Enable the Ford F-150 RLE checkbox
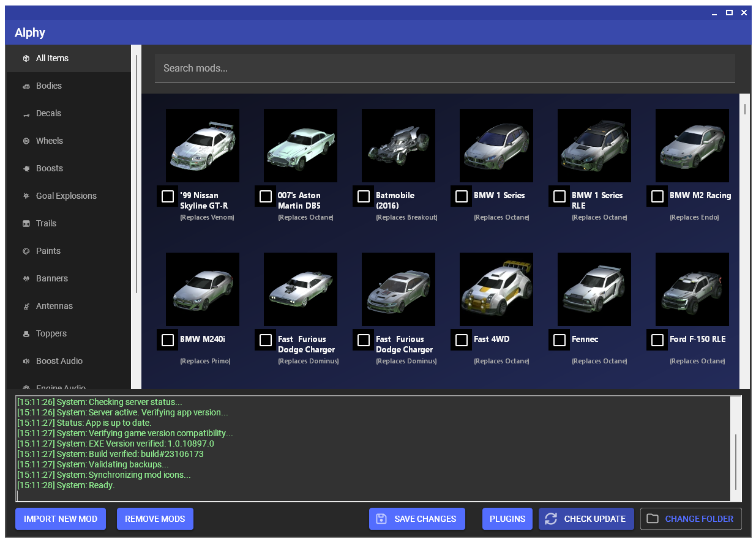Image resolution: width=756 pixels, height=542 pixels. click(657, 340)
